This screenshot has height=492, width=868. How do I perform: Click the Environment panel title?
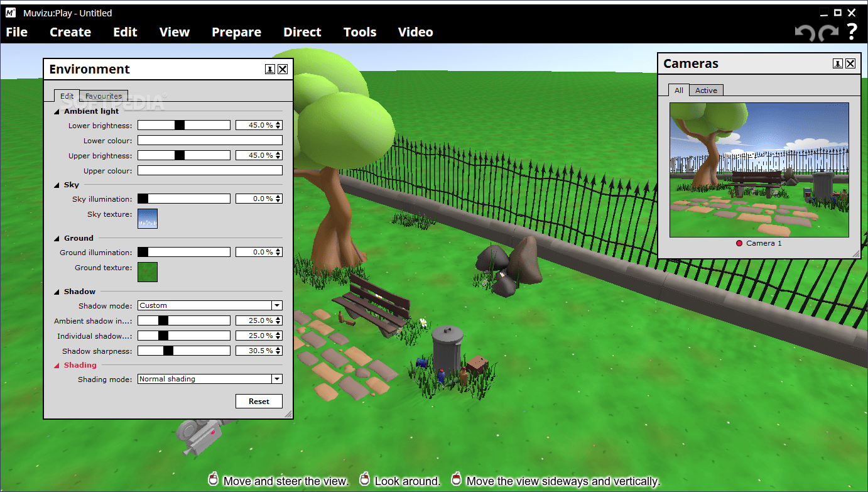[89, 69]
